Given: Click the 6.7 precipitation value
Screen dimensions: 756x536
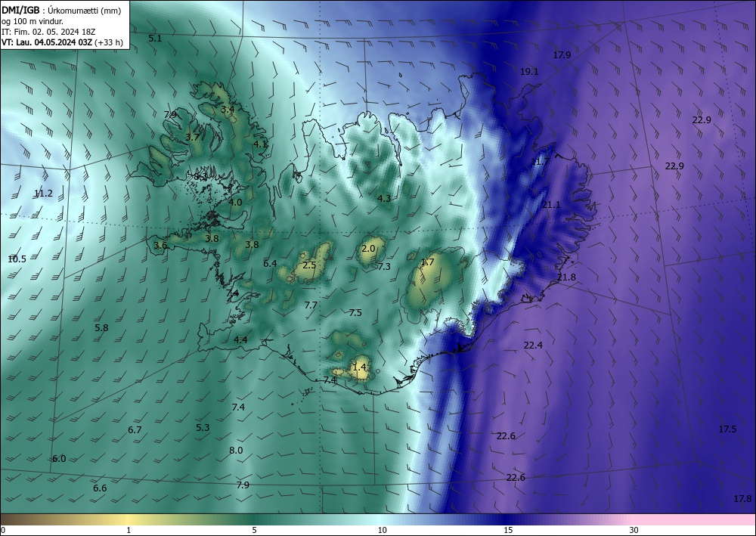Looking at the screenshot, I should pyautogui.click(x=135, y=430).
